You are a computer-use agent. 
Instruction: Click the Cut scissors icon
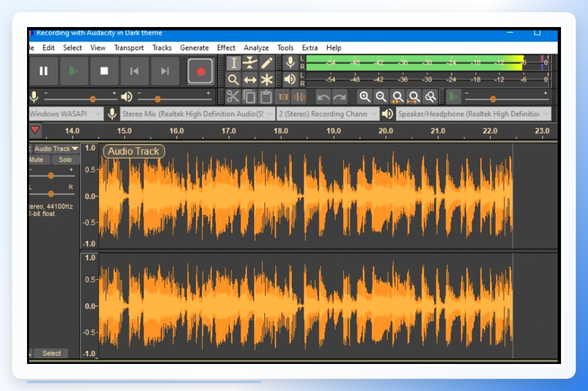233,97
